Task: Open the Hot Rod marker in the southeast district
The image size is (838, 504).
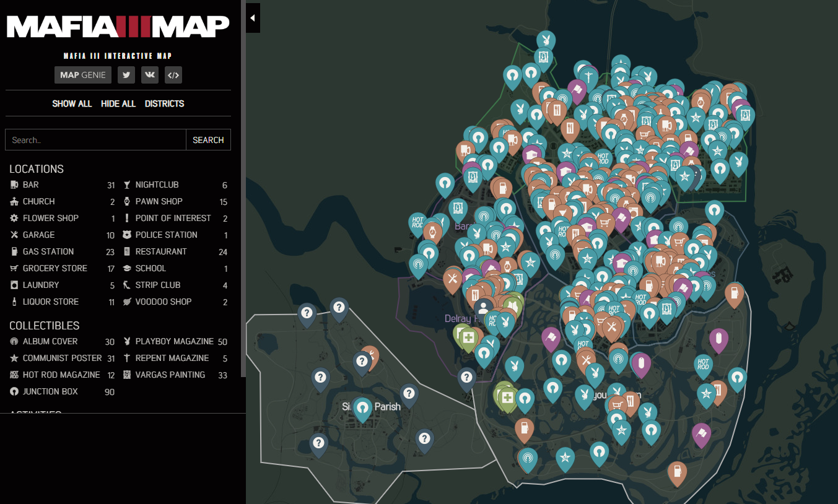Action: click(703, 366)
